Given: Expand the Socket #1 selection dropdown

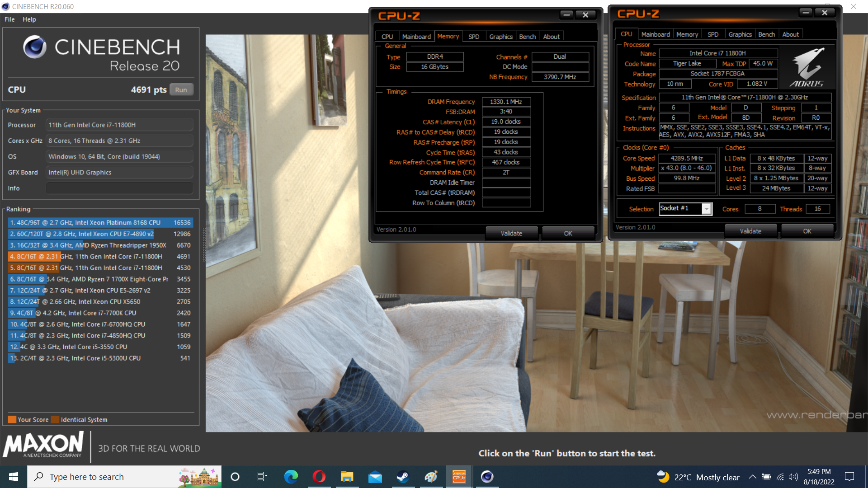Looking at the screenshot, I should point(707,209).
